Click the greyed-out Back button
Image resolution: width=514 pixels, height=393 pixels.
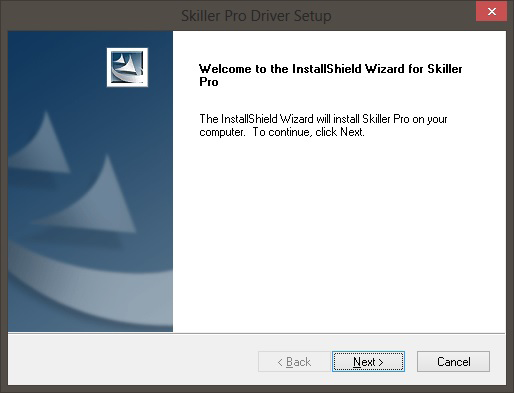[x=294, y=361]
